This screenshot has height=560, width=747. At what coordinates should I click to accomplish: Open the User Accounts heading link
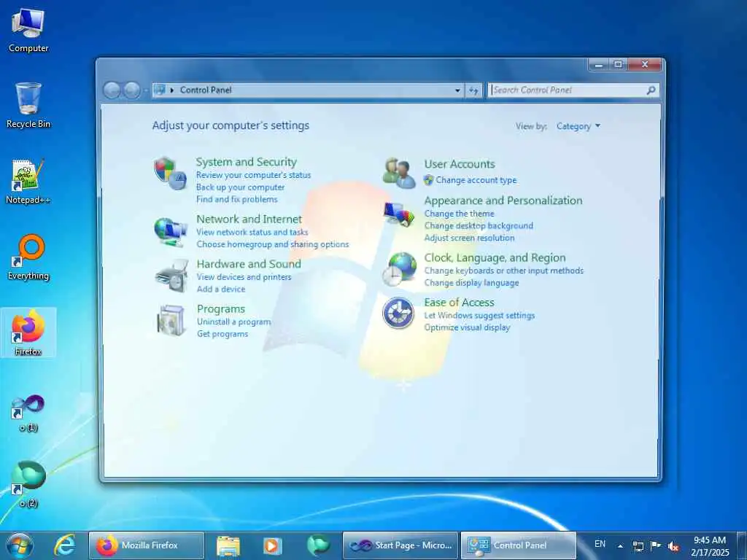[460, 164]
